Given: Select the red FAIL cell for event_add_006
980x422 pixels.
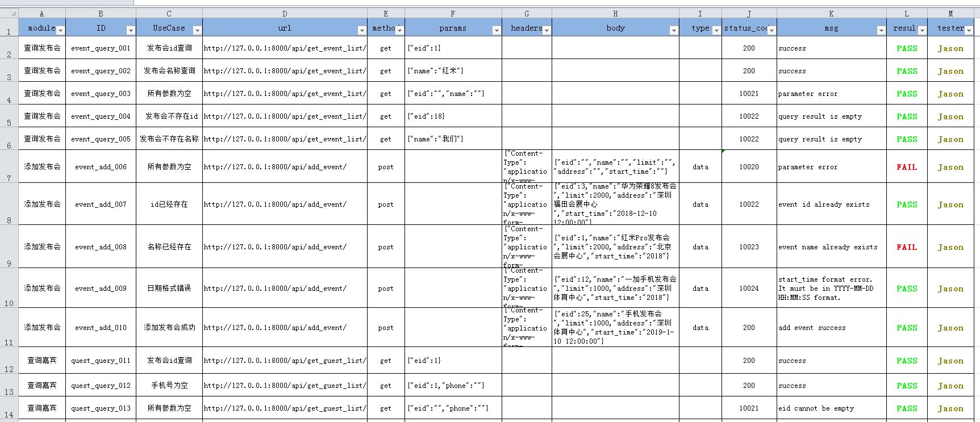Looking at the screenshot, I should (x=907, y=167).
